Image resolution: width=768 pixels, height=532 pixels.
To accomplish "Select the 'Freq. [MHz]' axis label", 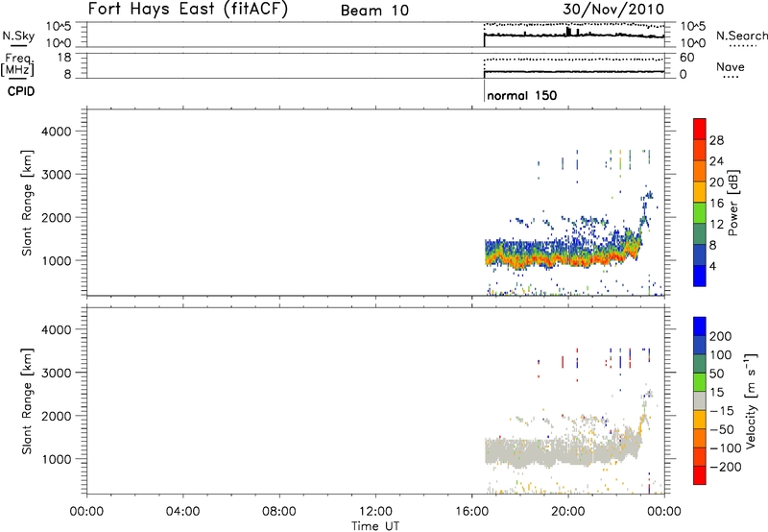I will point(19,64).
